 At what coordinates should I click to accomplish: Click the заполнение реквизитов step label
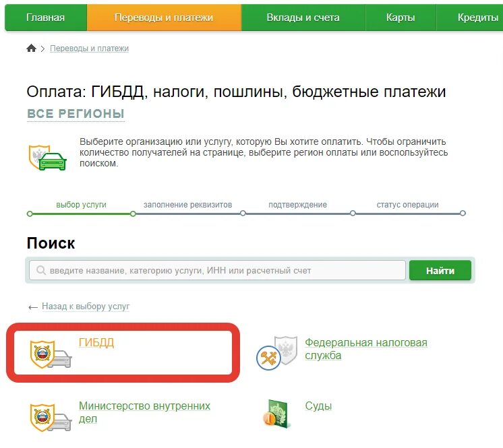187,205
